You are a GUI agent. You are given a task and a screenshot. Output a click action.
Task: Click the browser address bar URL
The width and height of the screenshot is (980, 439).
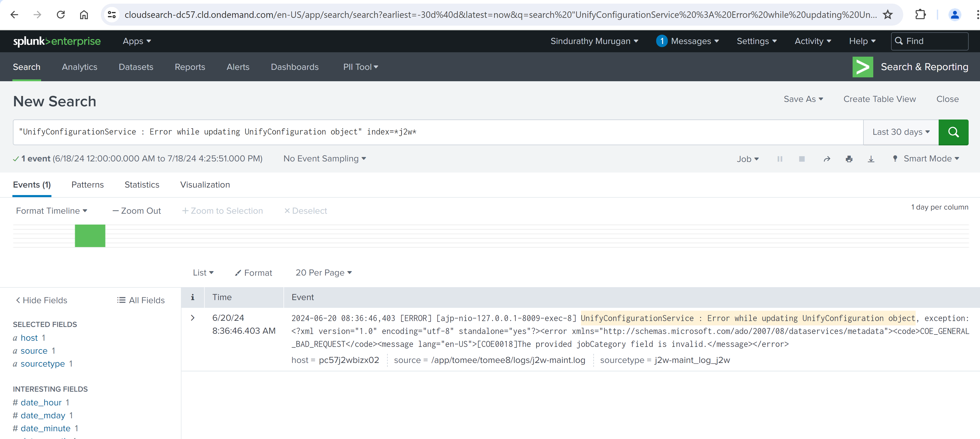click(501, 14)
